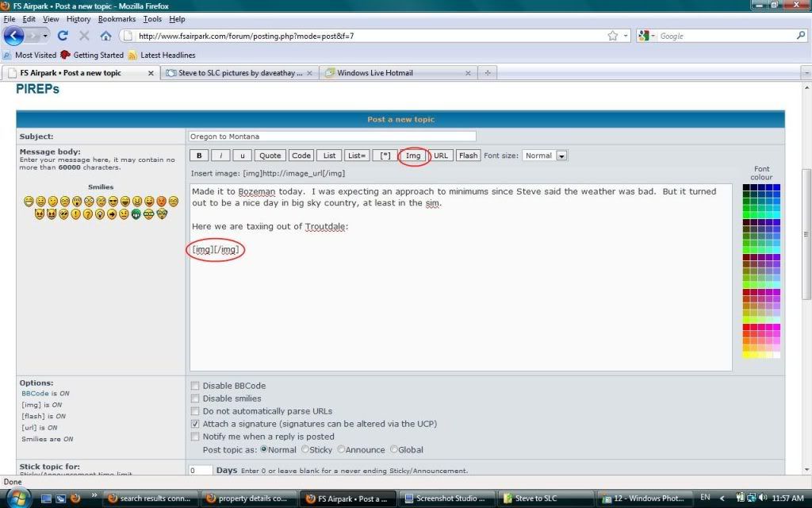Open the Bookmarks menu
This screenshot has width=812, height=508.
click(x=117, y=19)
